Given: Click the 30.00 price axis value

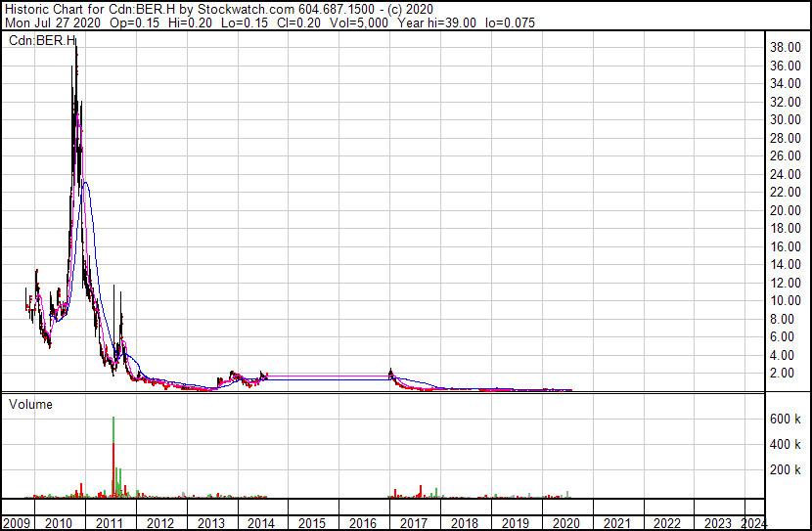Looking at the screenshot, I should [786, 119].
